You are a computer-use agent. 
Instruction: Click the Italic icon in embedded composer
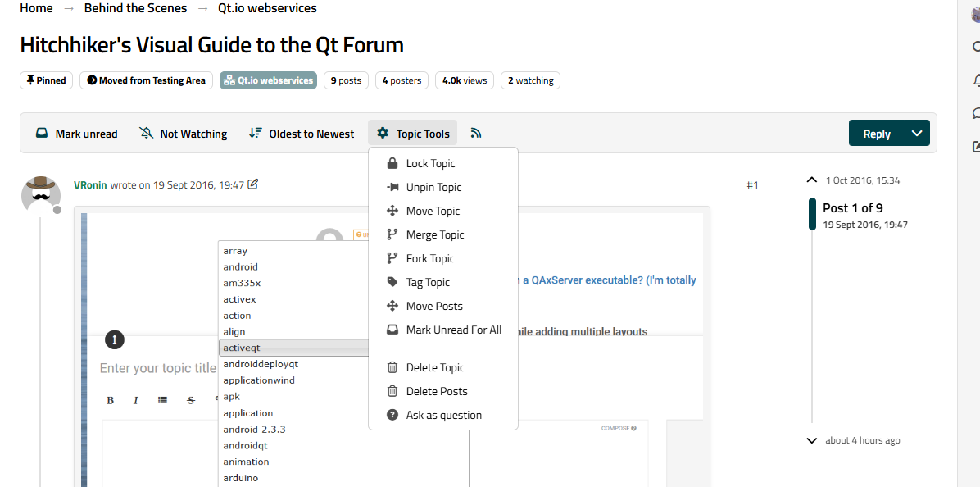[136, 400]
